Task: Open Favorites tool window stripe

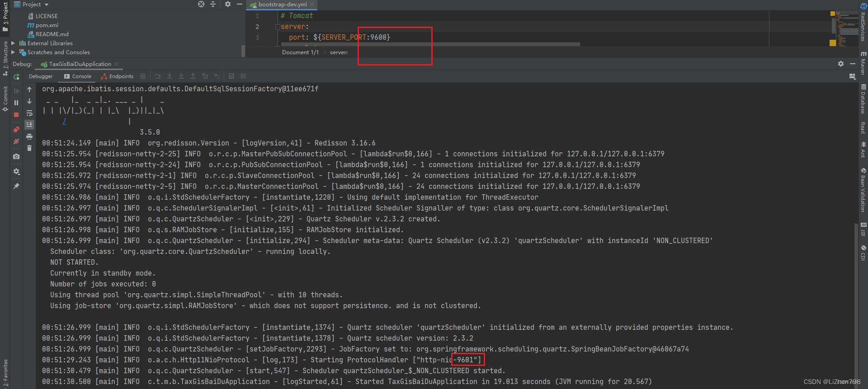Action: (5, 373)
